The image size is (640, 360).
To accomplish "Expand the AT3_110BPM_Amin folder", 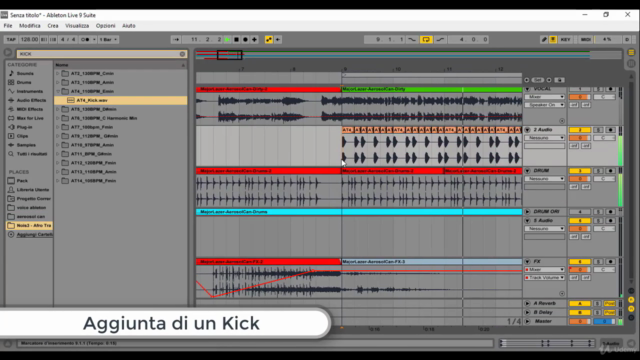I will click(58, 82).
